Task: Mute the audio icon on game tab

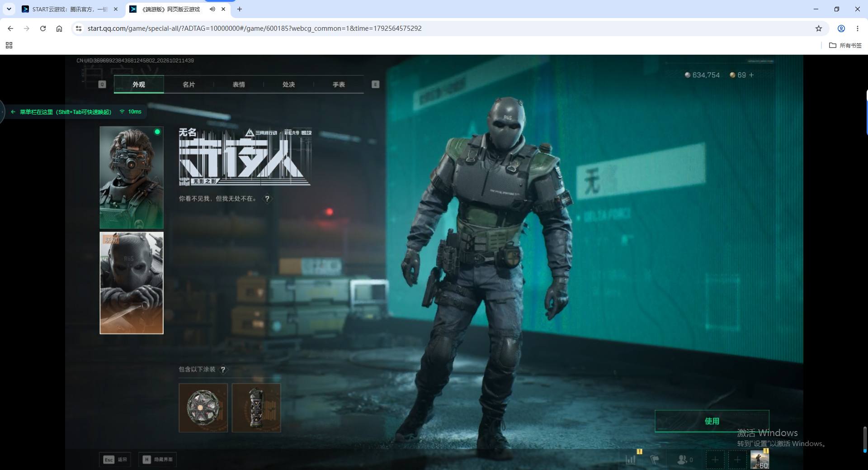Action: click(212, 9)
